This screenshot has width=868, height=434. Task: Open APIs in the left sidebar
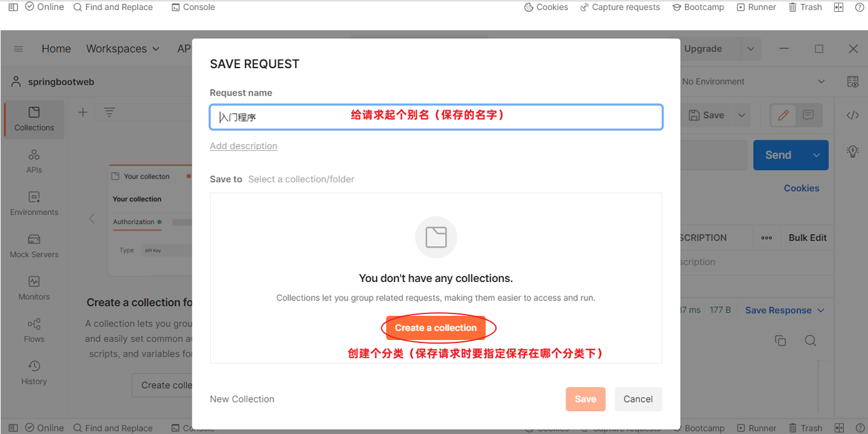tap(34, 161)
